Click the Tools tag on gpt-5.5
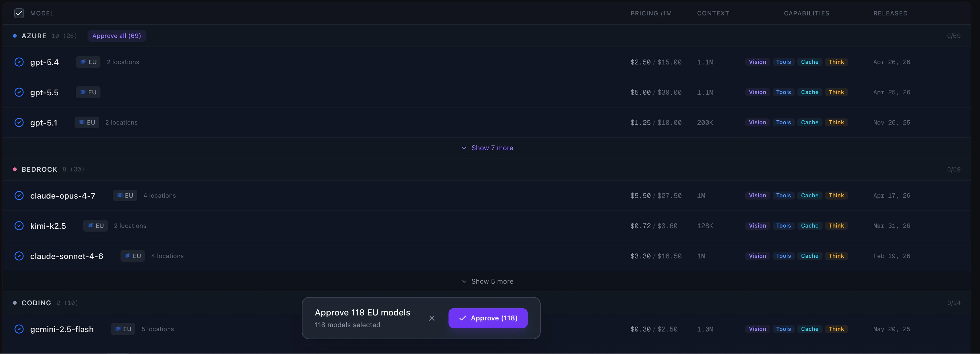Viewport: 980px width, 354px height. coord(783,92)
